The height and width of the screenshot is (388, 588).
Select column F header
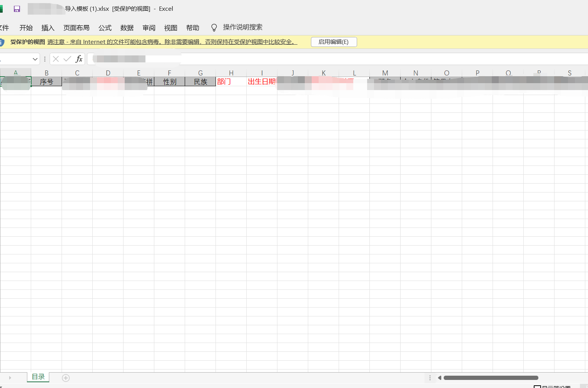pos(169,73)
